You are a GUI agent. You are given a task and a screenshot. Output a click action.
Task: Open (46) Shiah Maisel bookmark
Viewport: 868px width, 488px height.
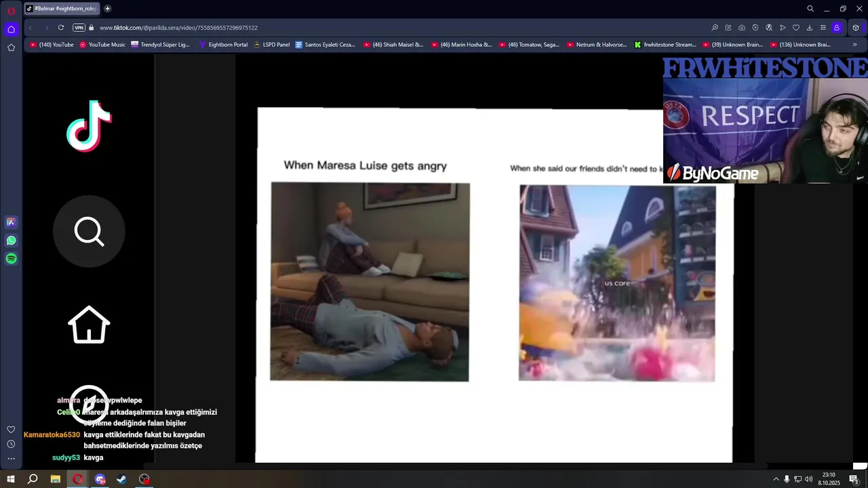(x=393, y=45)
